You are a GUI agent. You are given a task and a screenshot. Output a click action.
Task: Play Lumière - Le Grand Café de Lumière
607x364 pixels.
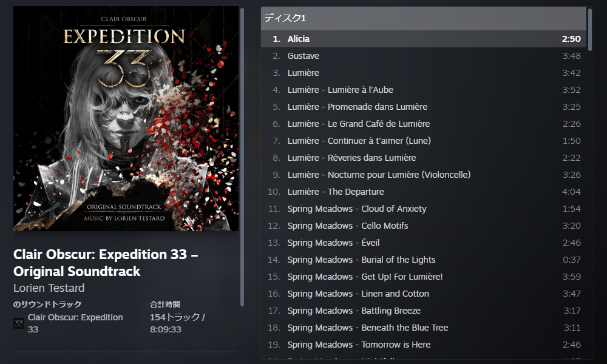point(424,124)
